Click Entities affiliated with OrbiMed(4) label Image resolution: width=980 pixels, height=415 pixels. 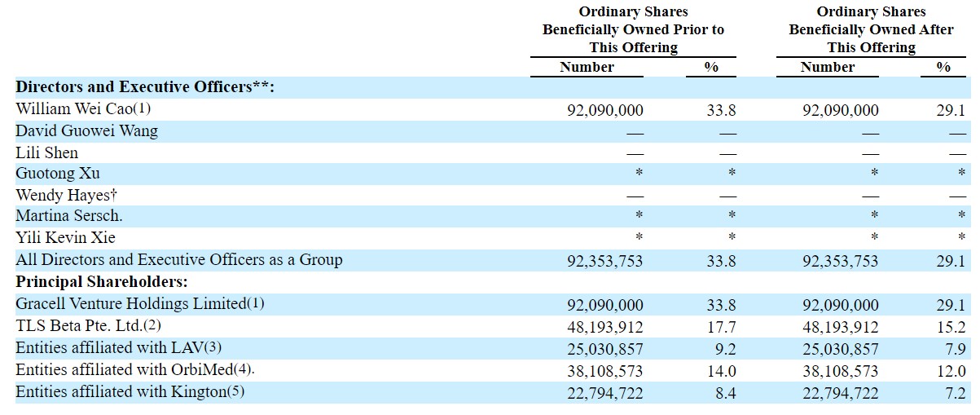point(135,370)
